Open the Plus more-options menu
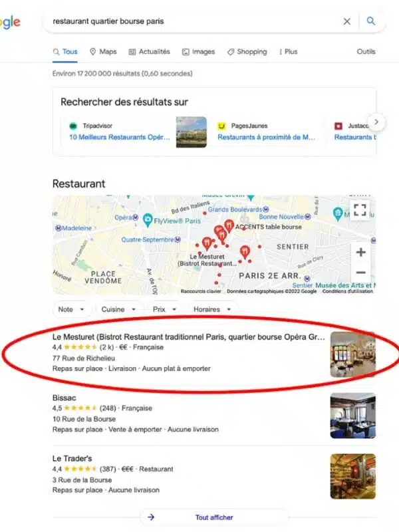Image resolution: width=399 pixels, height=532 pixels. pyautogui.click(x=288, y=52)
